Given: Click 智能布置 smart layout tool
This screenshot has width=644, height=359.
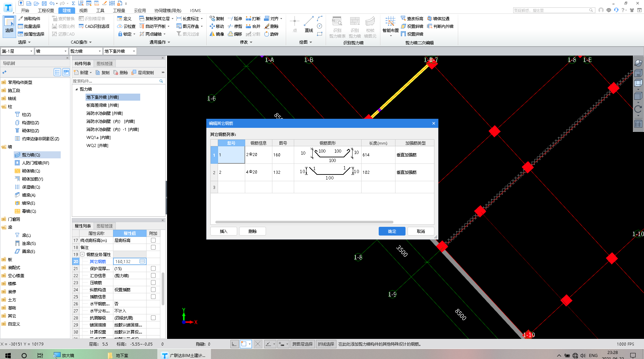Looking at the screenshot, I should [x=390, y=26].
